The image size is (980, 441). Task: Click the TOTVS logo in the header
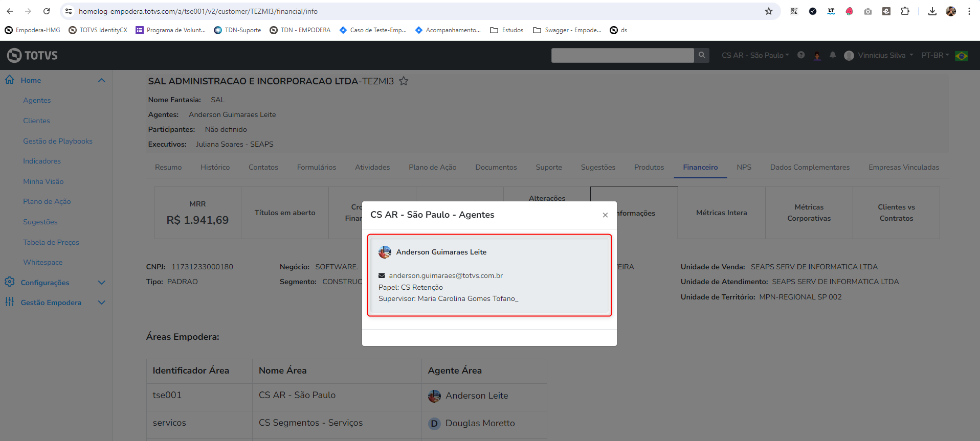point(33,55)
